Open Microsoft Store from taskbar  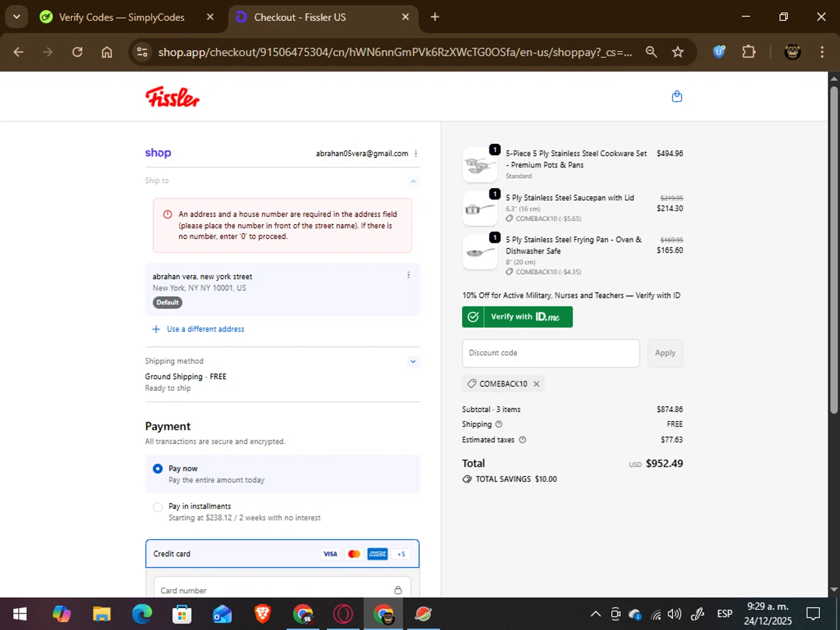pos(182,614)
